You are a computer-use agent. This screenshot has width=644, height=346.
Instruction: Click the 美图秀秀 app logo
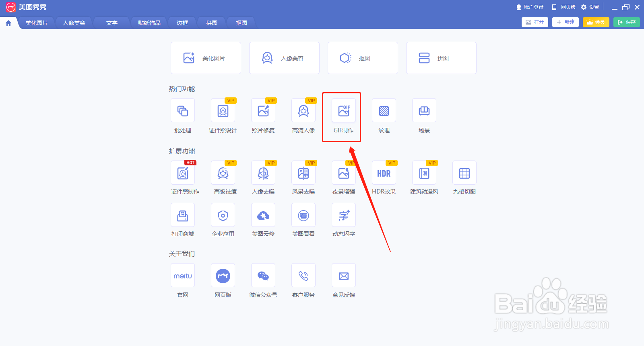click(11, 7)
